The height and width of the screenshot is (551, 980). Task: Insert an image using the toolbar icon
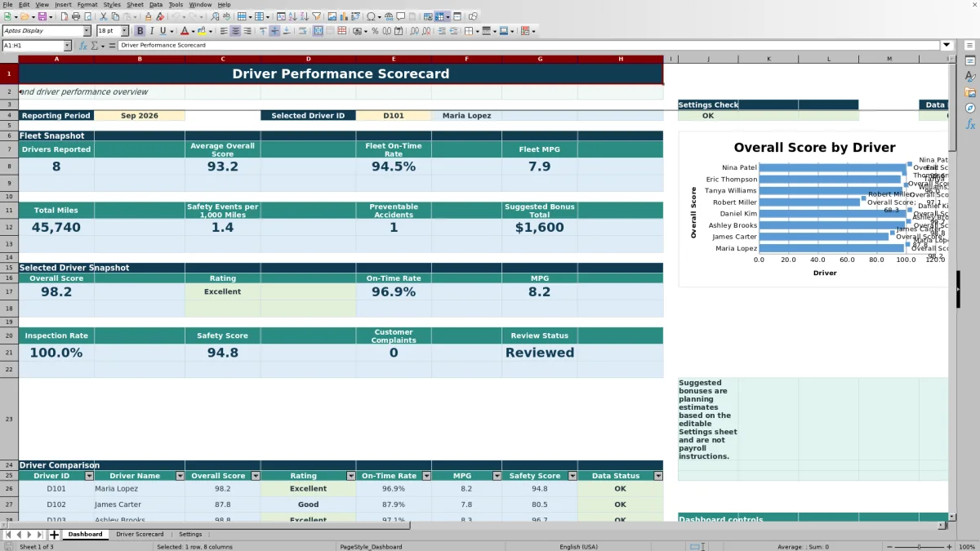[332, 16]
